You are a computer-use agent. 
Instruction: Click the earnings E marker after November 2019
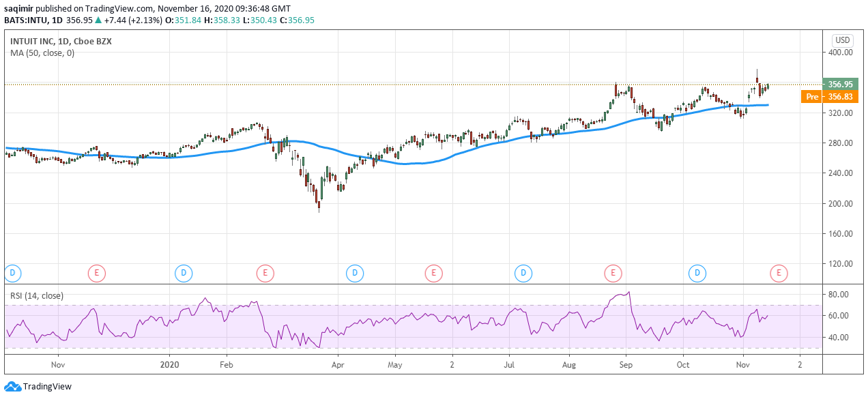click(x=97, y=274)
